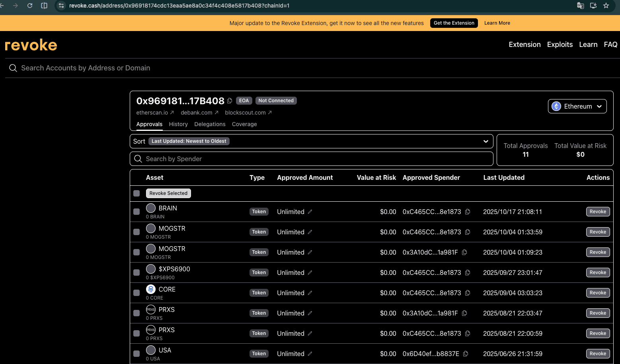Tick the checkbox for MOGSTR 0xC465CC spender row

pyautogui.click(x=136, y=232)
